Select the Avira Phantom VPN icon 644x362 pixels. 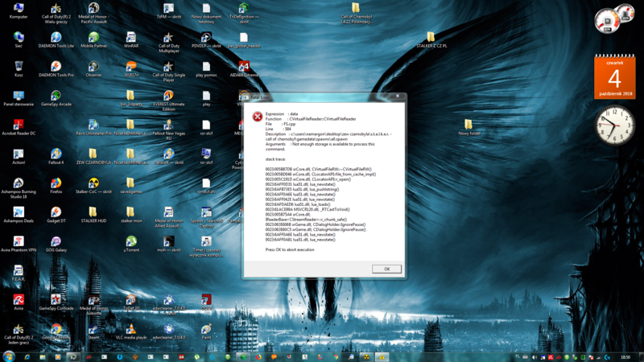point(19,245)
